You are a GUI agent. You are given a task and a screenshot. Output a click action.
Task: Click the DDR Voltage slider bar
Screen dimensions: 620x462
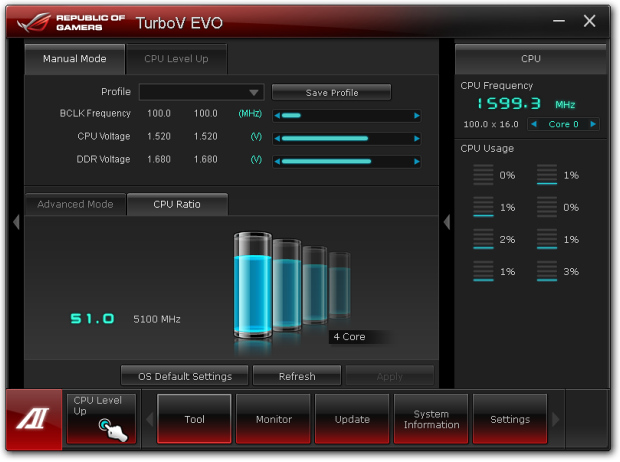(347, 161)
